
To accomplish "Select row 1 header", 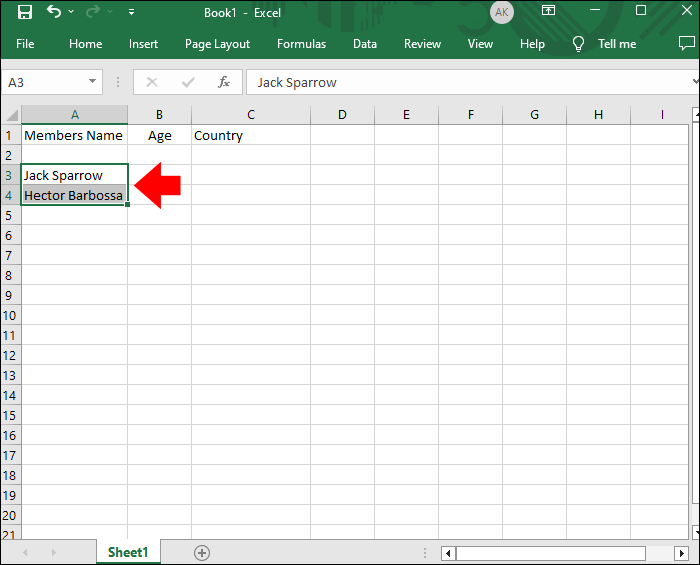I will (x=11, y=135).
